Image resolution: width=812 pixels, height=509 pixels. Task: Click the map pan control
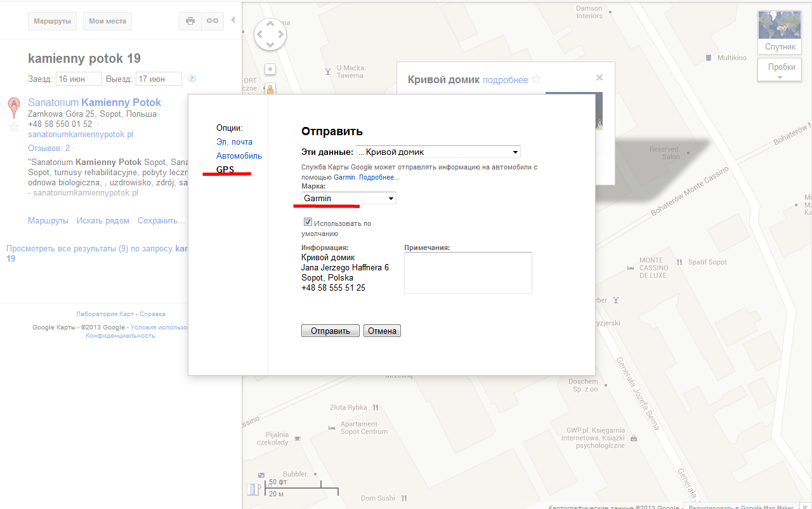pos(270,34)
